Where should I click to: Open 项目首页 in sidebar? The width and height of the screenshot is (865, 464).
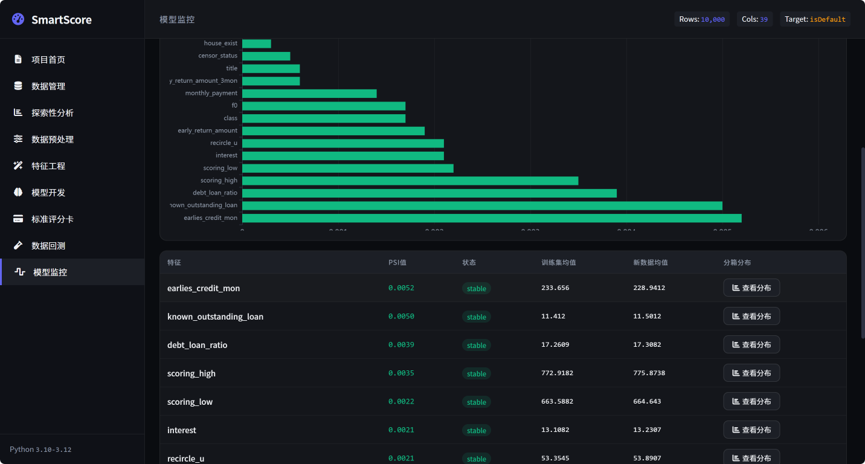coord(72,60)
